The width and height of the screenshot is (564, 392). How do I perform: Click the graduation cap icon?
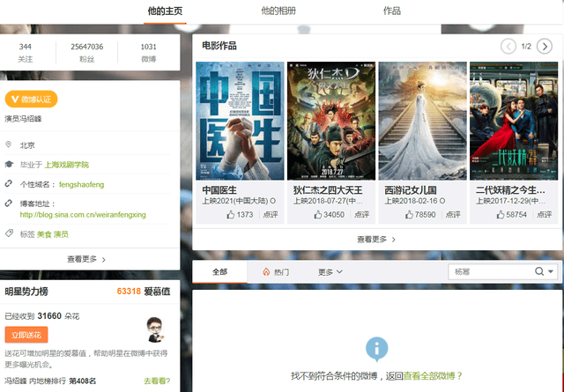9,165
